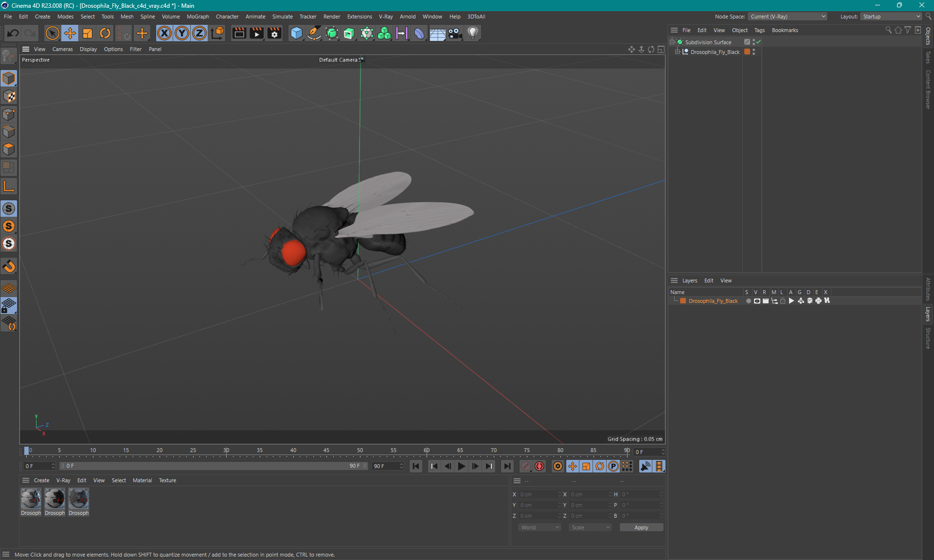The image size is (934, 560).
Task: Open the V-Ray menu
Action: 385,16
